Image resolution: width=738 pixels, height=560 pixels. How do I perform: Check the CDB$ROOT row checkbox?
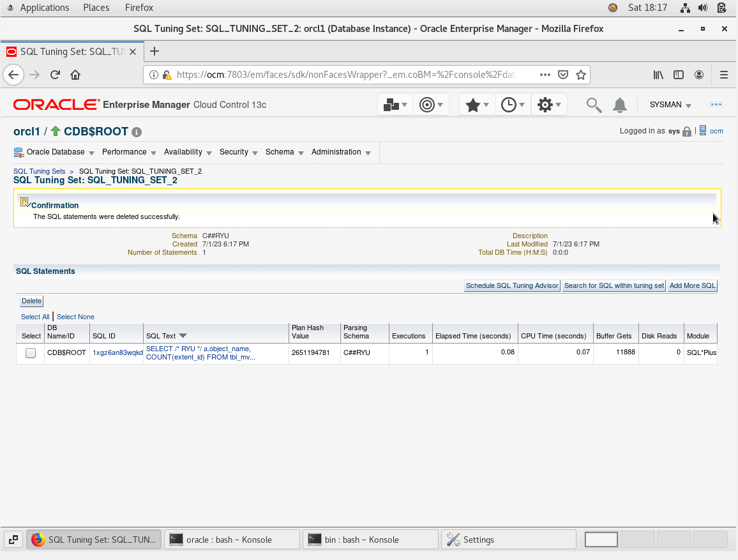(x=31, y=353)
